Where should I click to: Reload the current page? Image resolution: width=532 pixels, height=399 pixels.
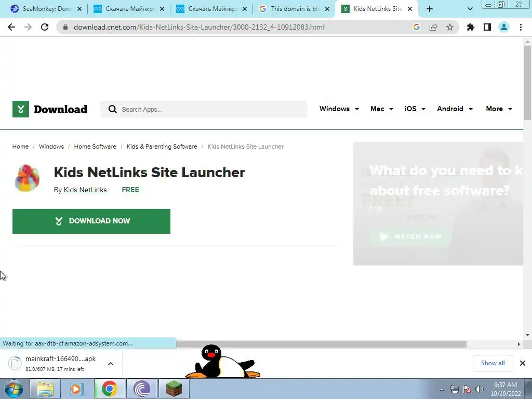45,27
